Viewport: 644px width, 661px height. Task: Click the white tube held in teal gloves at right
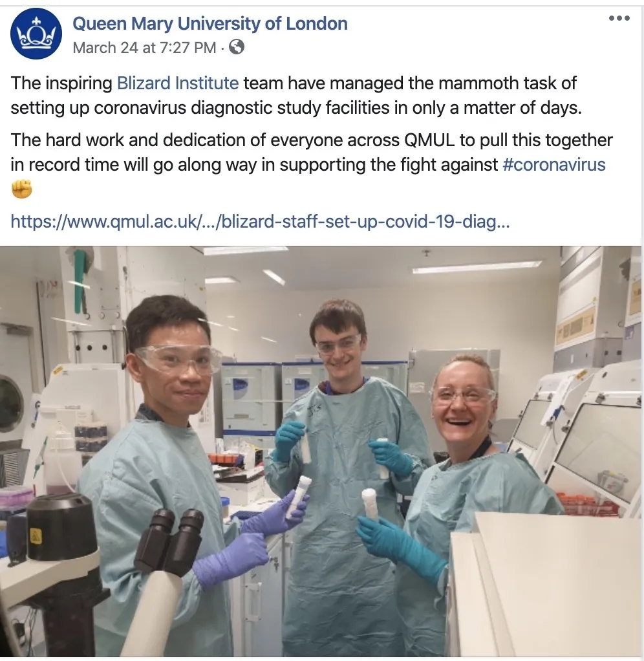(370, 504)
